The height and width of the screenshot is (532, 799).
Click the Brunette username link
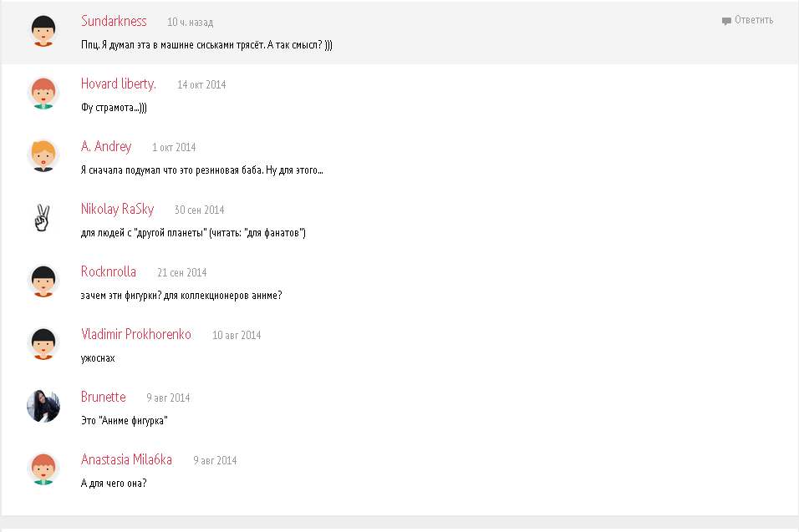pyautogui.click(x=104, y=397)
